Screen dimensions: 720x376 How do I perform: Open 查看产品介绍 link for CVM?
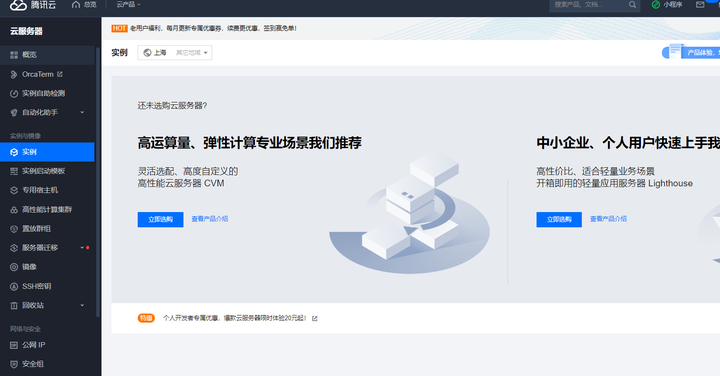coord(210,219)
